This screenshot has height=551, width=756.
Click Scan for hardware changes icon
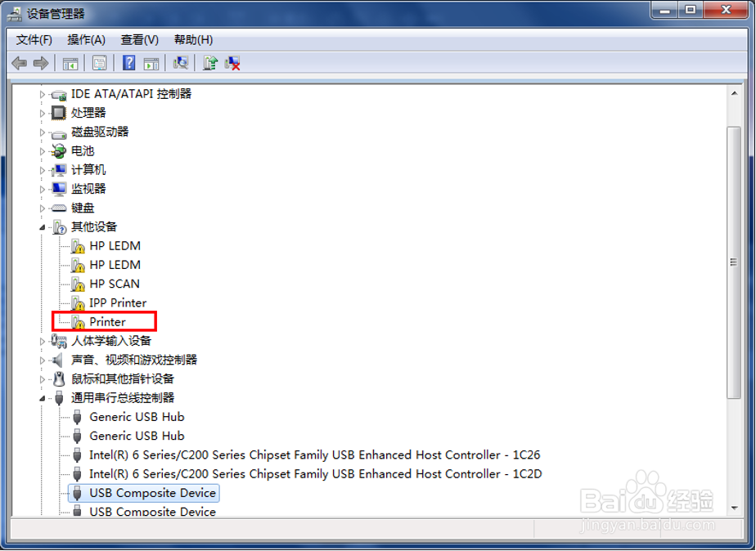181,63
